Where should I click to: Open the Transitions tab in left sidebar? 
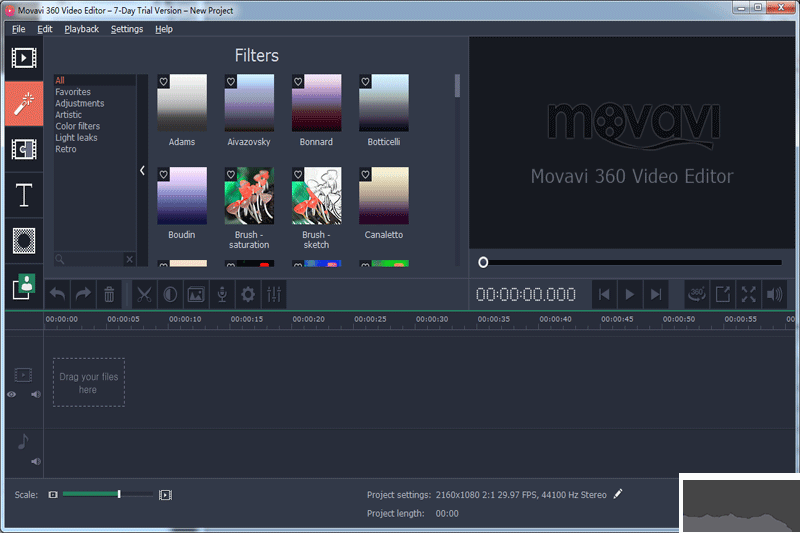[24, 150]
